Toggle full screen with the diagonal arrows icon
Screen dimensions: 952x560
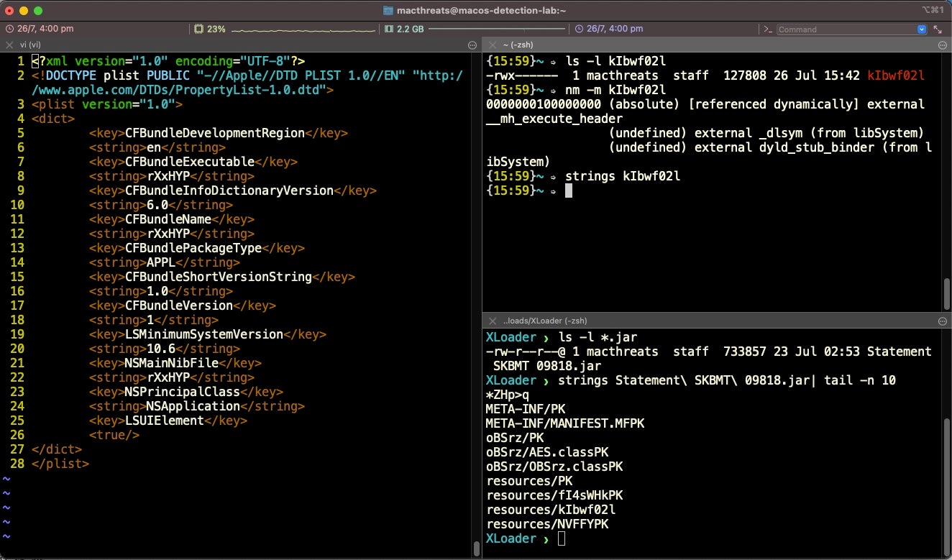[x=938, y=29]
